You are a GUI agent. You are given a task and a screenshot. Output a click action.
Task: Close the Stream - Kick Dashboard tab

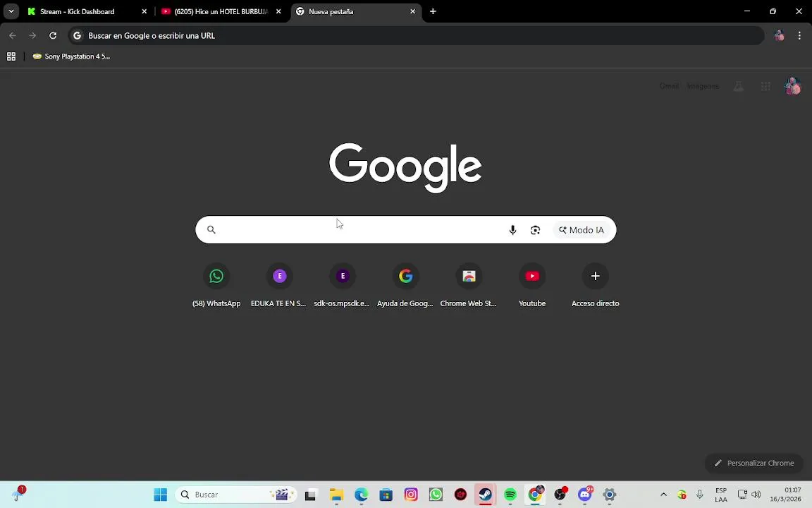click(x=144, y=11)
